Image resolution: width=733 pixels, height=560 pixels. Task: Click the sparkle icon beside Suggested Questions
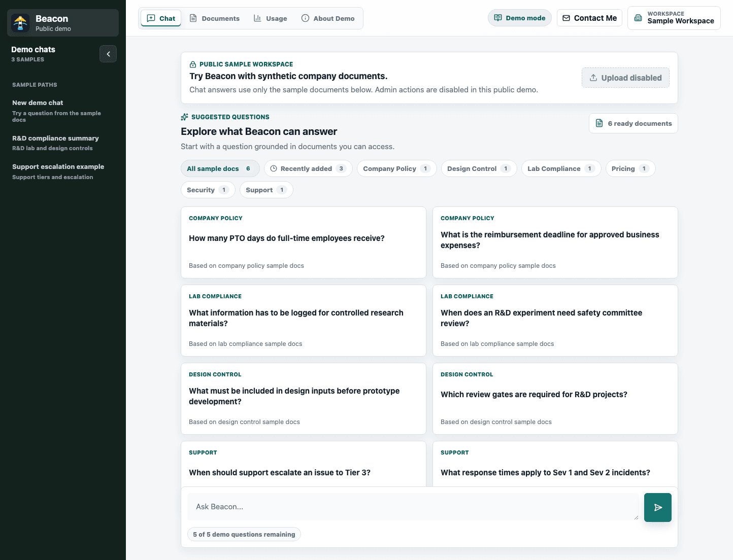click(185, 117)
